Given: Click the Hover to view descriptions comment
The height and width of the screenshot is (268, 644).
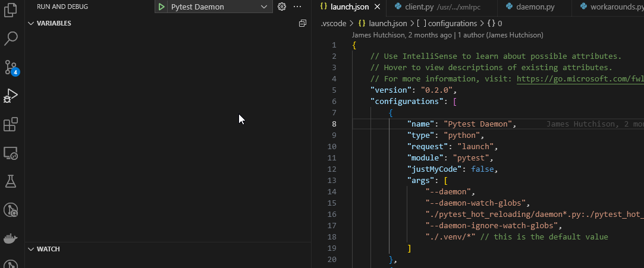Looking at the screenshot, I should pyautogui.click(x=491, y=68).
